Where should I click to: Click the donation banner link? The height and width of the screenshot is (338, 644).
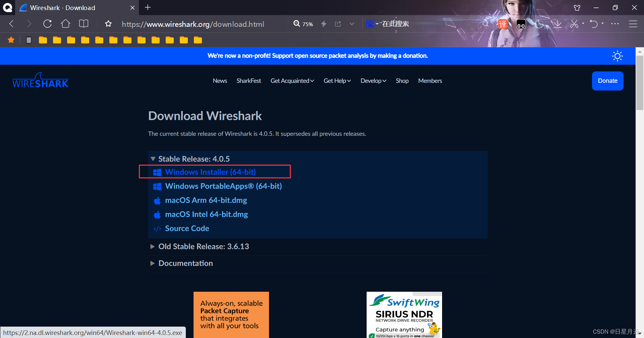pos(318,56)
